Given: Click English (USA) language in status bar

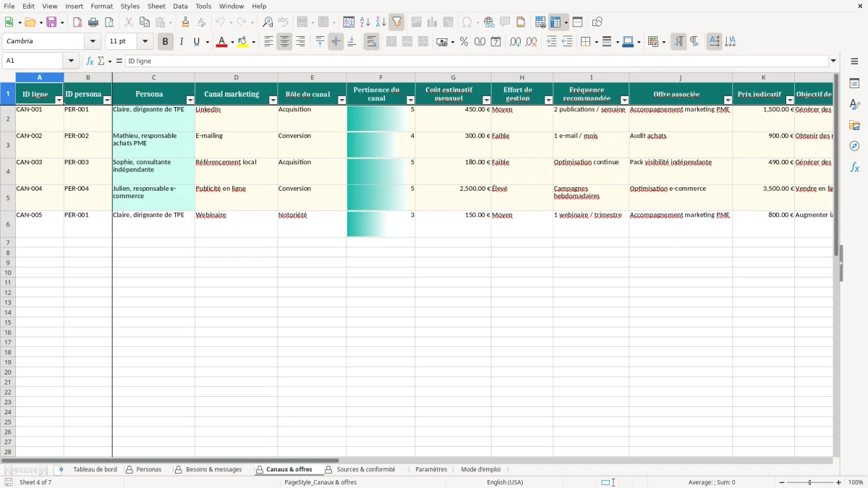Looking at the screenshot, I should pyautogui.click(x=505, y=482).
